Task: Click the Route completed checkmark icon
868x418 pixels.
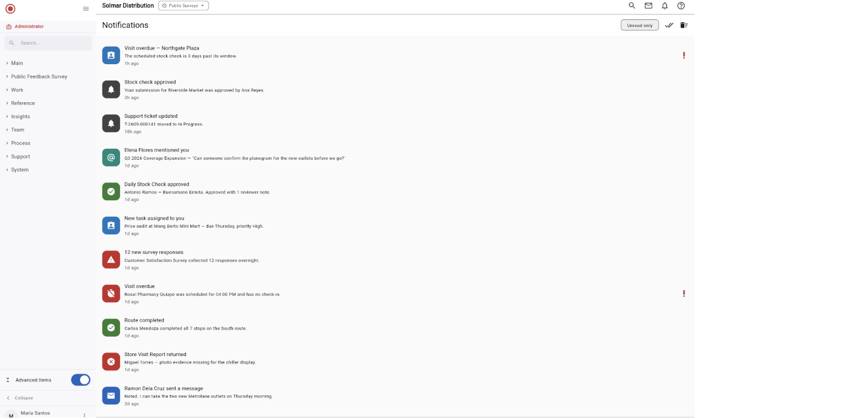Action: coord(111,327)
